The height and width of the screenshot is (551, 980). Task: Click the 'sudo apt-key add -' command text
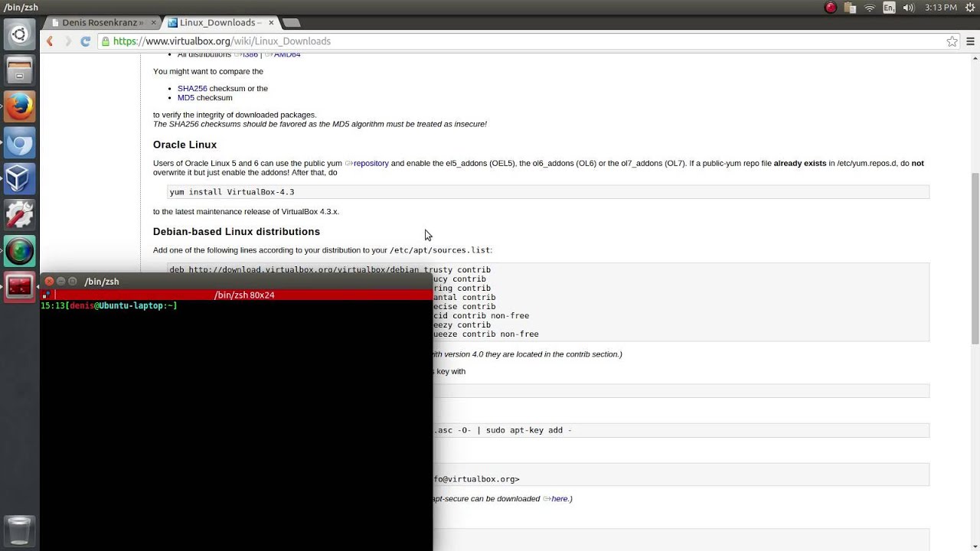point(529,430)
